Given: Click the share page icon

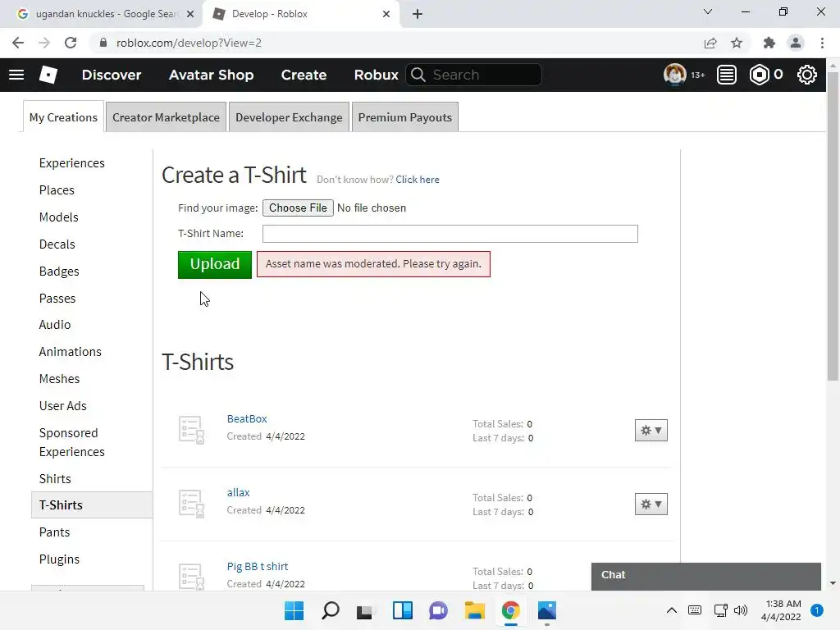Looking at the screenshot, I should click(x=710, y=43).
